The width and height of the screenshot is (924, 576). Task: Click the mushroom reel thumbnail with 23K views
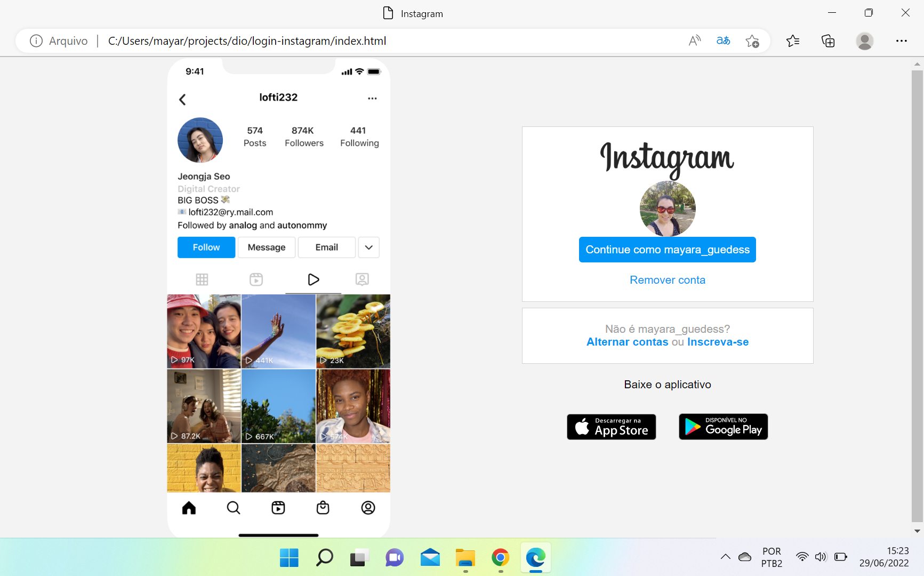[x=353, y=331]
